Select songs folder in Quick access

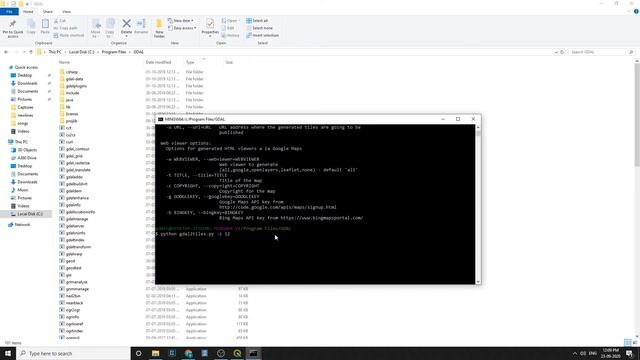[x=23, y=123]
